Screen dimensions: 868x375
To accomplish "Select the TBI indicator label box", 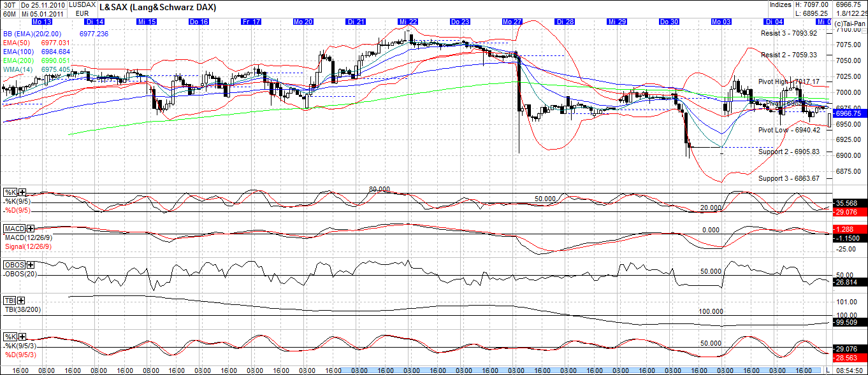I will [x=9, y=301].
